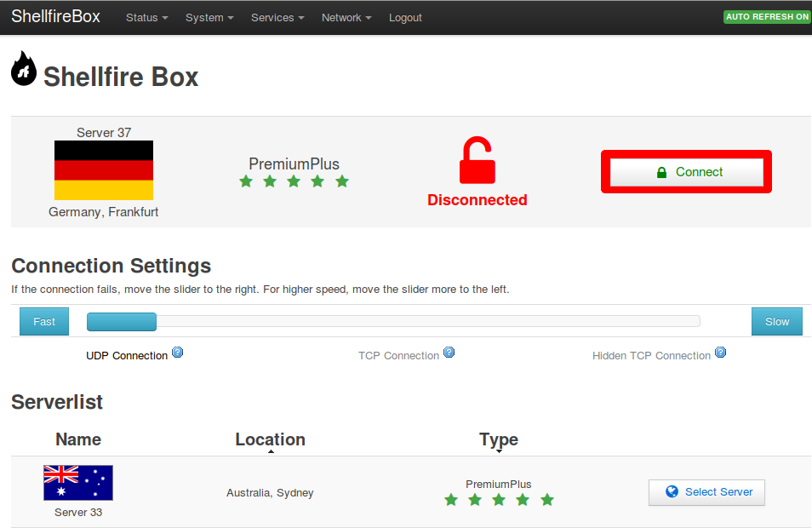Open the UDP Connection help icon

coord(178,353)
